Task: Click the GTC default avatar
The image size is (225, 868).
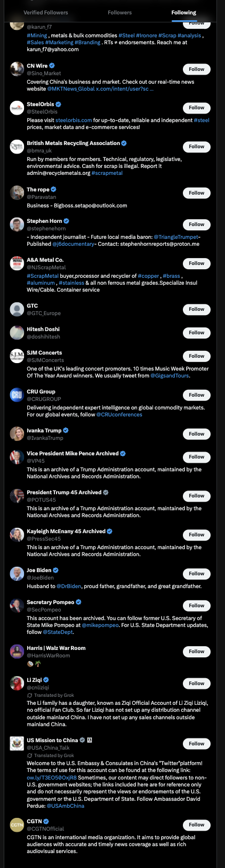Action: click(17, 309)
